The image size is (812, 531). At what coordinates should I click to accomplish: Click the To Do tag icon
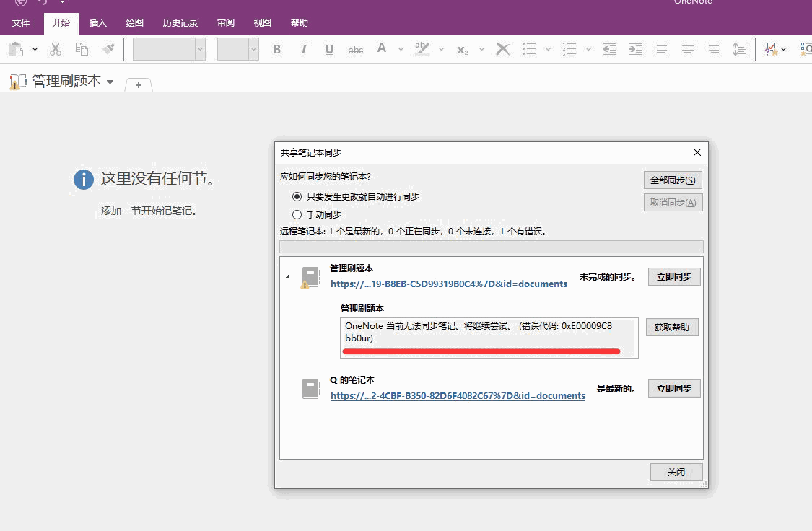(x=771, y=49)
